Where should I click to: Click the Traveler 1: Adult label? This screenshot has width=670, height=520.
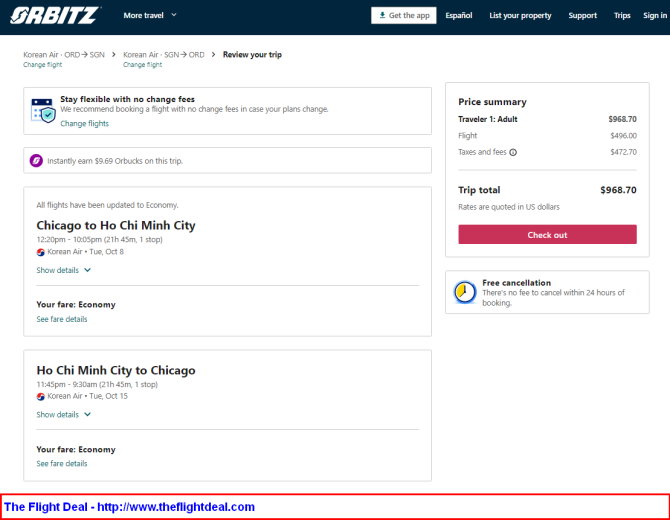tap(488, 119)
